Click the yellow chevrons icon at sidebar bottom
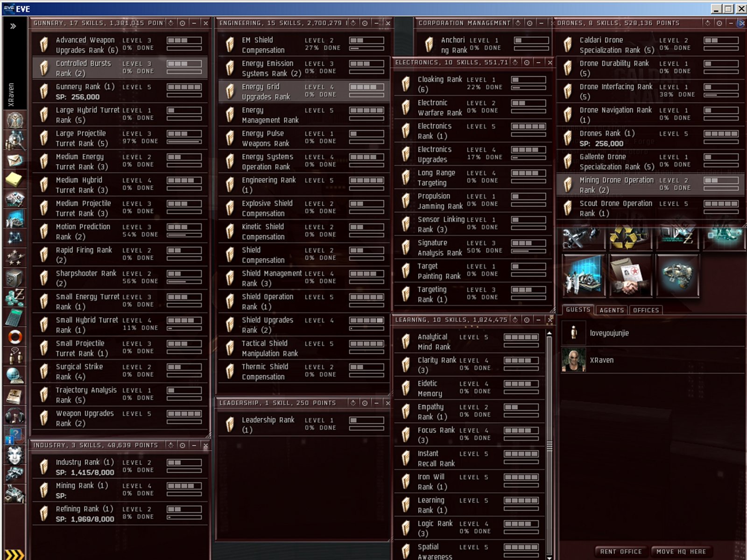This screenshot has height=560, width=747. click(x=14, y=554)
